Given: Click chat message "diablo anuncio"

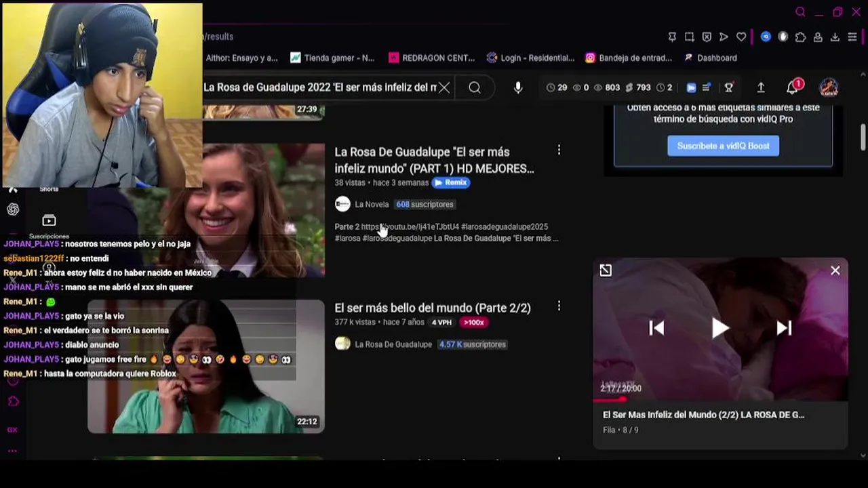Looking at the screenshot, I should tap(92, 344).
